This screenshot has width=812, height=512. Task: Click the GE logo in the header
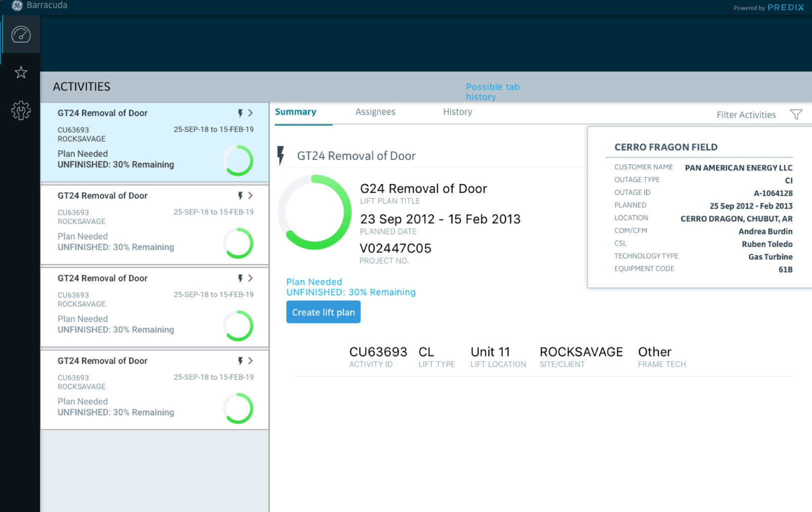point(17,5)
